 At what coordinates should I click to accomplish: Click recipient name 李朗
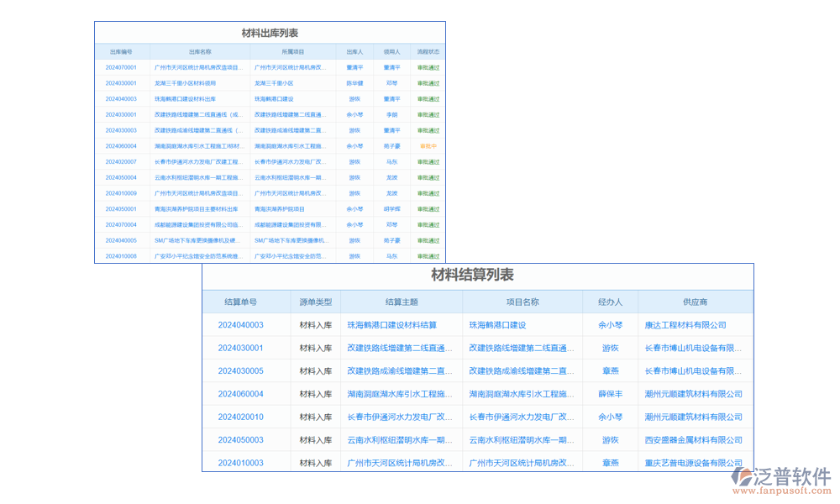(x=391, y=114)
